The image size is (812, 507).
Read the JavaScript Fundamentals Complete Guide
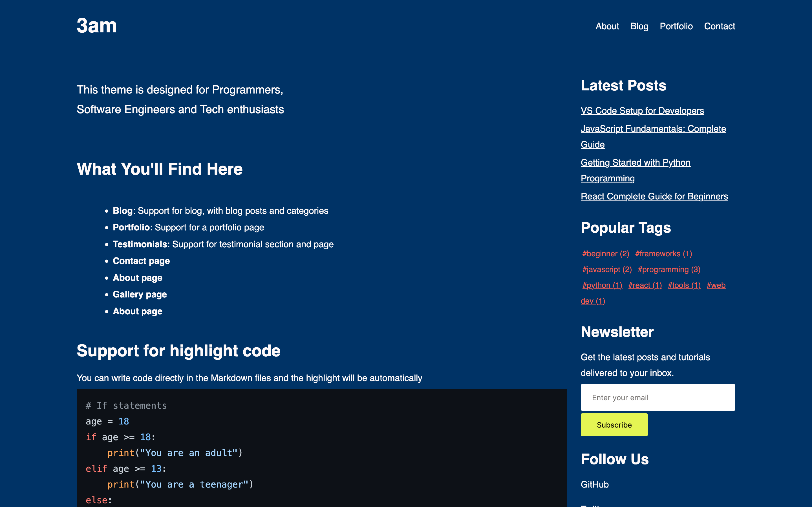click(653, 129)
